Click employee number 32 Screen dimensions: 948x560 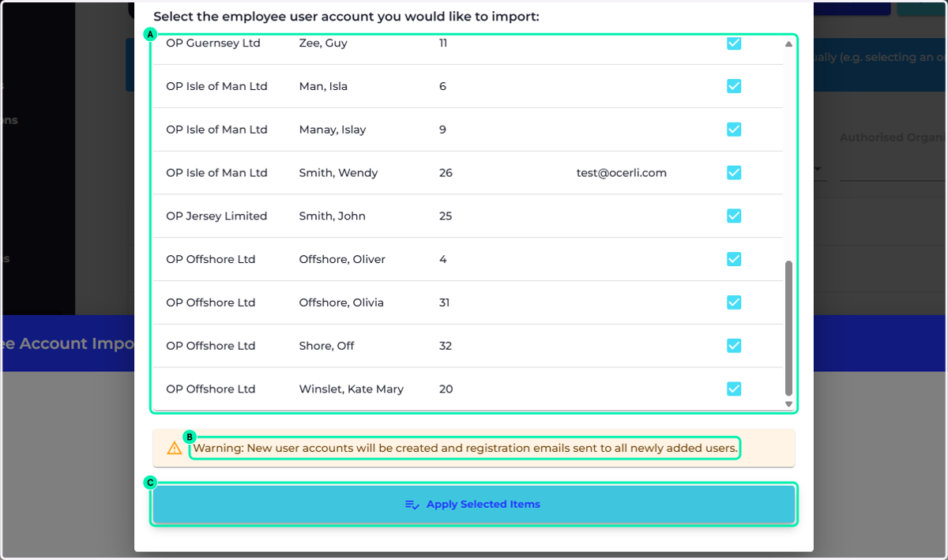click(445, 345)
